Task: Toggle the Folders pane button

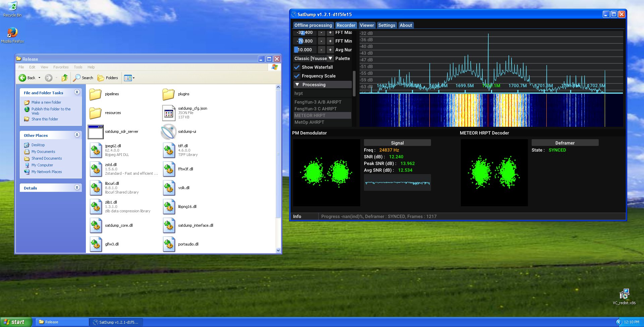Action: (108, 78)
